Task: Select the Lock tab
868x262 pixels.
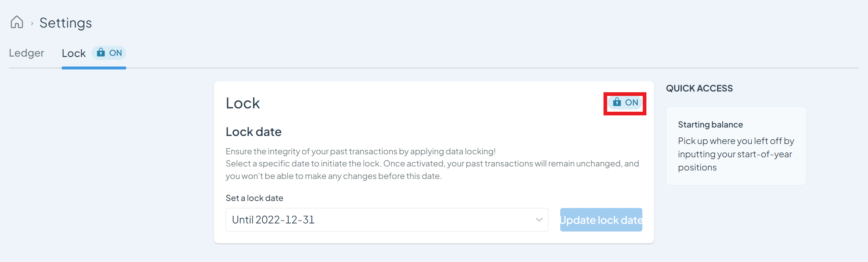Action: 74,53
